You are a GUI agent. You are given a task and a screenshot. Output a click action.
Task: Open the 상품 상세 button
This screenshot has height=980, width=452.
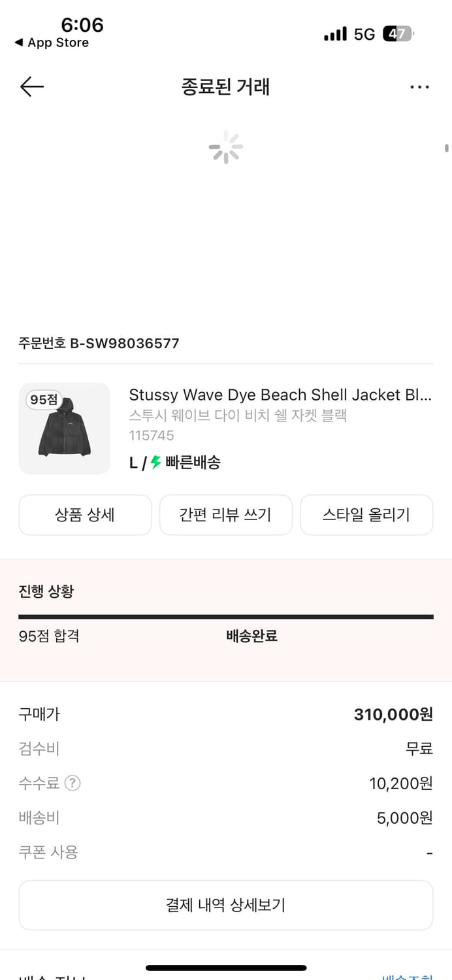tap(85, 515)
